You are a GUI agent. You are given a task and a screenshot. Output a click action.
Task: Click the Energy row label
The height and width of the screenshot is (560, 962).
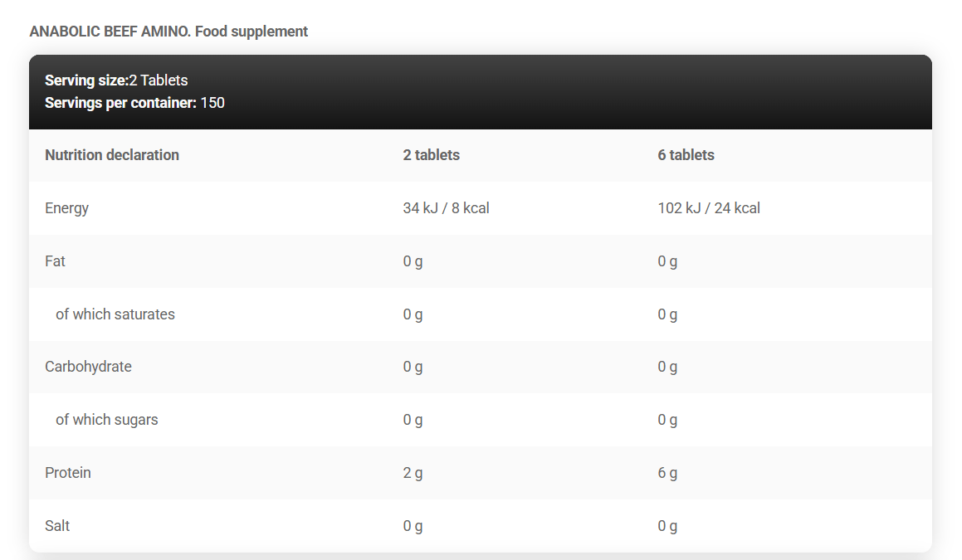pos(66,208)
